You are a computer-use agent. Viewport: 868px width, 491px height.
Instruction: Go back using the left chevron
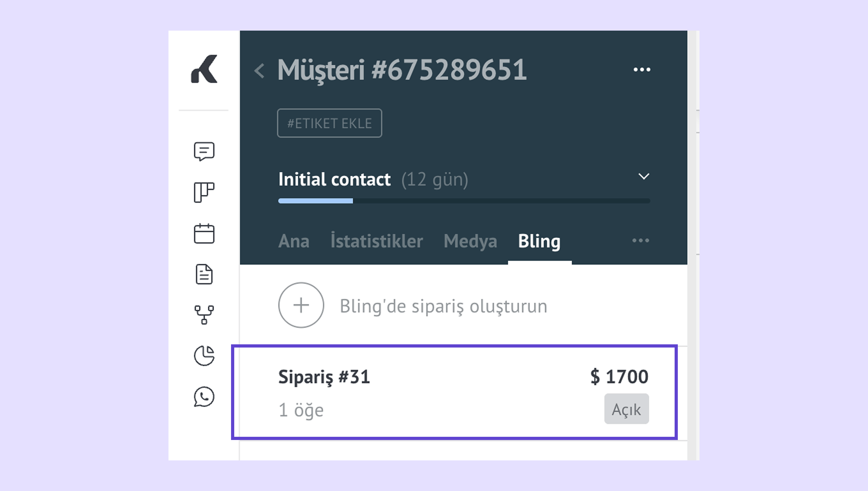click(259, 71)
